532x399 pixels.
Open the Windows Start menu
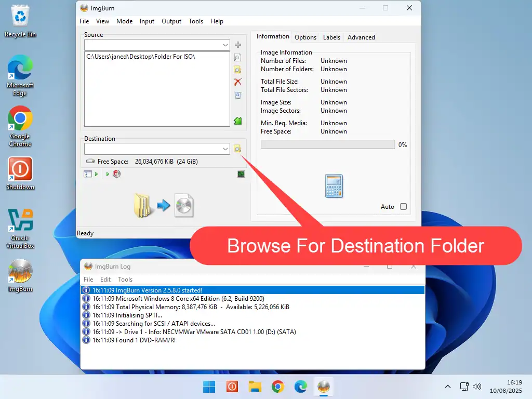pyautogui.click(x=209, y=387)
